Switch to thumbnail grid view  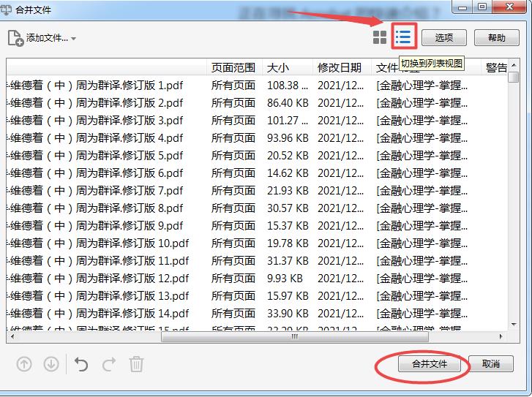click(380, 37)
